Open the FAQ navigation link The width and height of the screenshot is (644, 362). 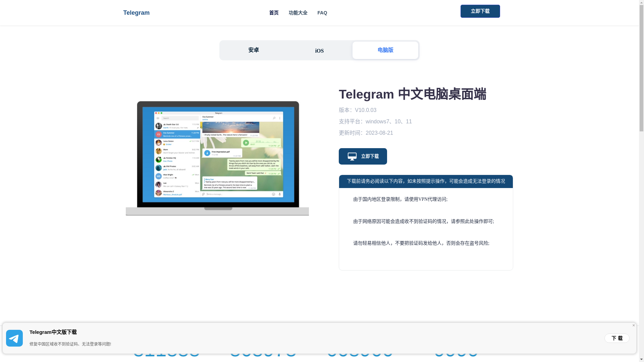pyautogui.click(x=322, y=13)
